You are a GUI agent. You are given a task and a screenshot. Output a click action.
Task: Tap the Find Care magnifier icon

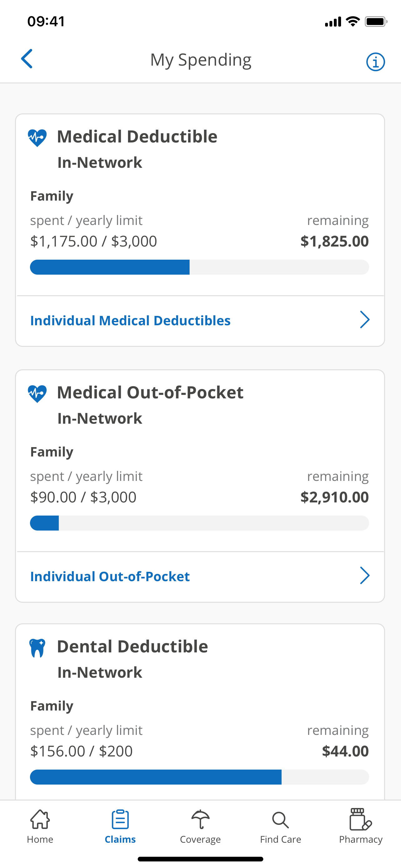click(280, 820)
